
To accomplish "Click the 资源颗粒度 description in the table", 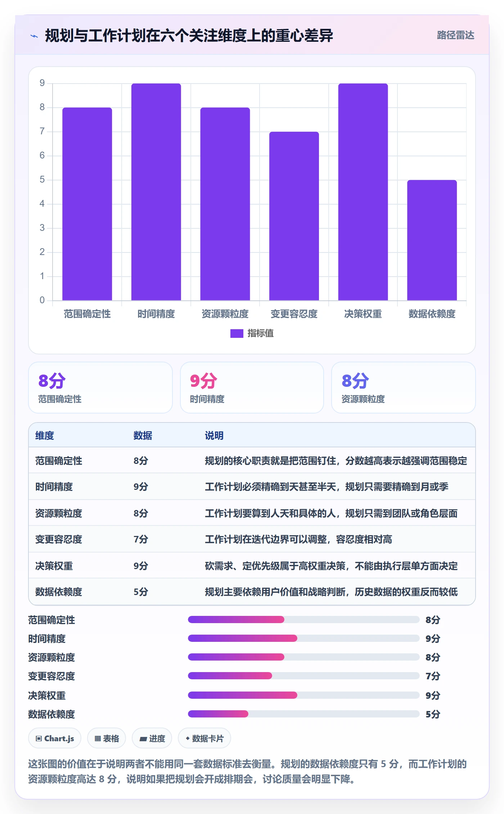I will tap(331, 513).
